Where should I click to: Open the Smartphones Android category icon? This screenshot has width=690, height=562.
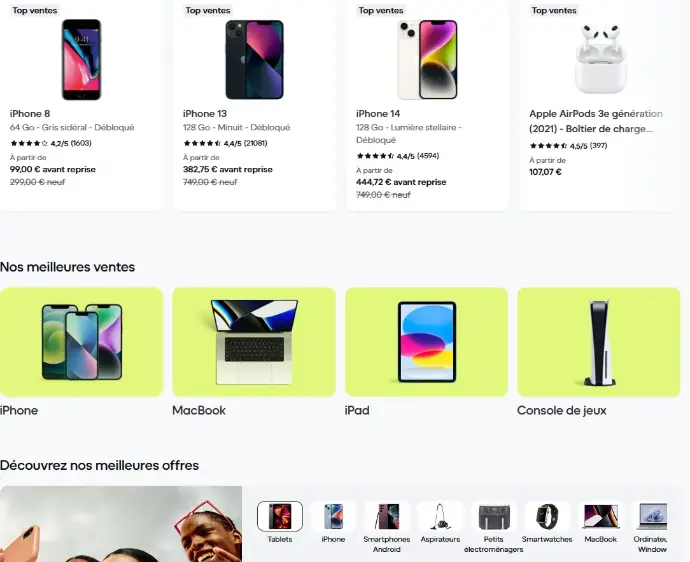387,516
